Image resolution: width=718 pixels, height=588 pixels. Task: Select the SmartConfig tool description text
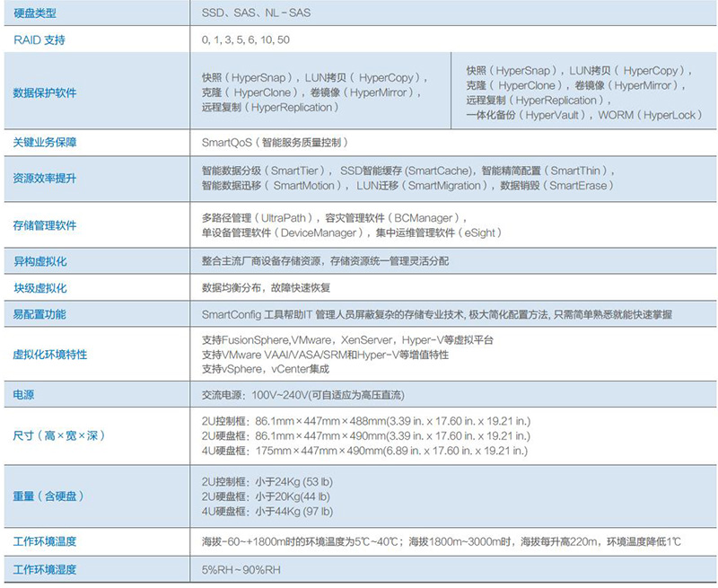point(437,314)
